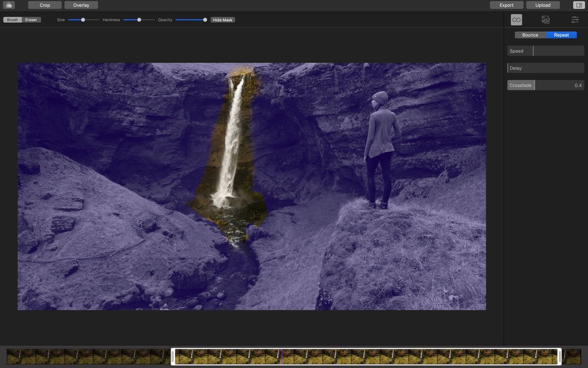This screenshot has height=368, width=588.
Task: Click the Hardness slider knob
Action: (139, 20)
